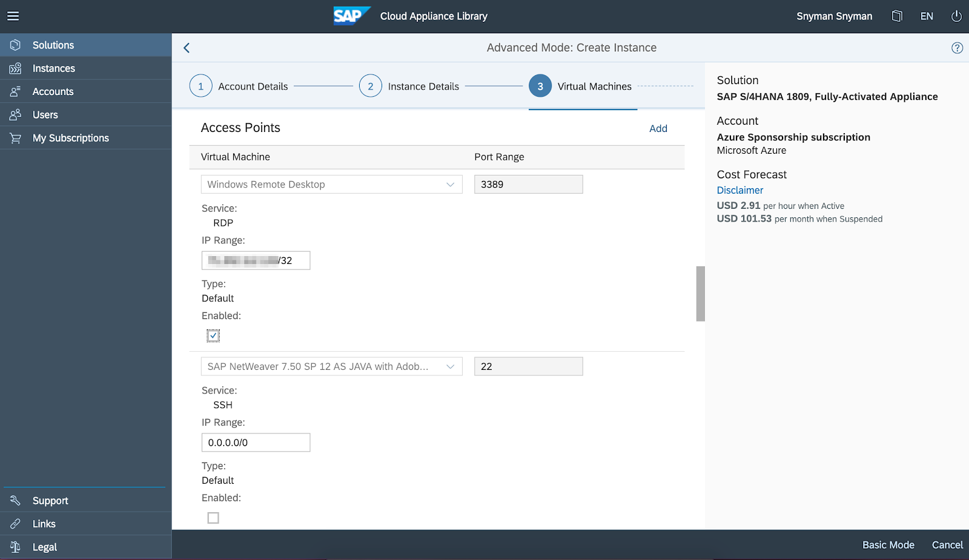Open Instances in the sidebar
This screenshot has width=969, height=560.
pos(86,68)
